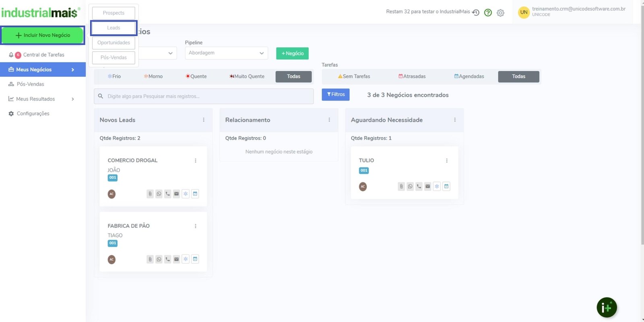644x322 pixels.
Task: Open the Pipeline Abordagem dropdown
Action: coord(226,53)
